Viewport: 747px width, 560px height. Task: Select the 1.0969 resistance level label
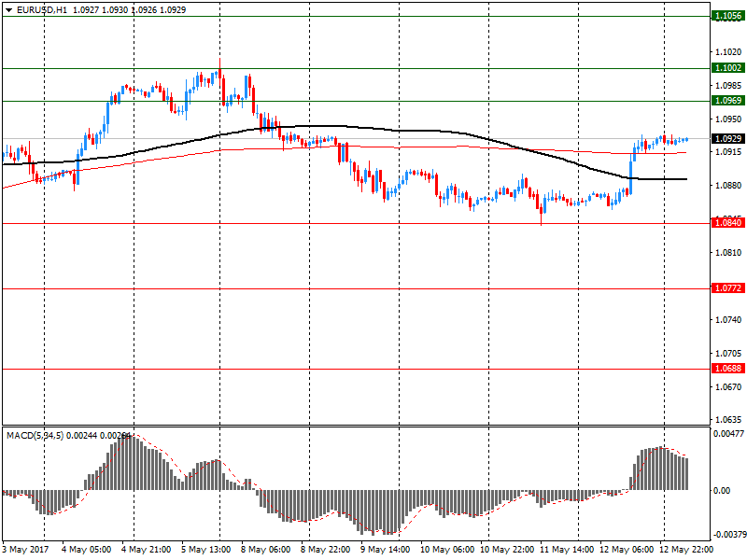point(728,101)
